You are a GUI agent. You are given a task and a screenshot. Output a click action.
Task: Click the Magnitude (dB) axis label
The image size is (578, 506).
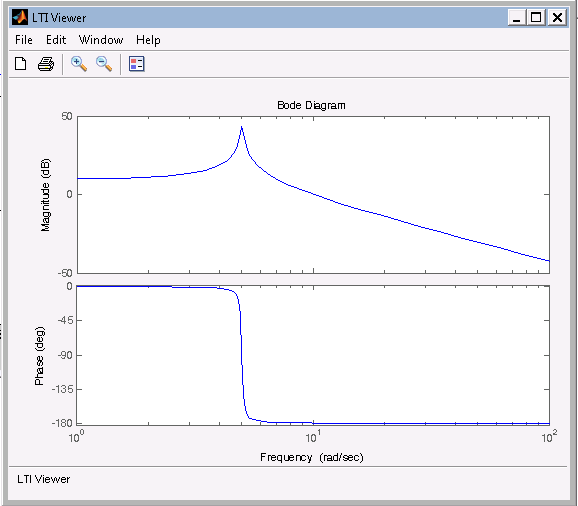(x=45, y=195)
